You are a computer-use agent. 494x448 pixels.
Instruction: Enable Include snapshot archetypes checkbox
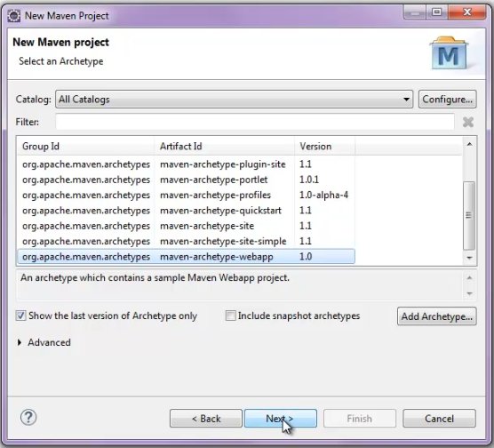230,316
